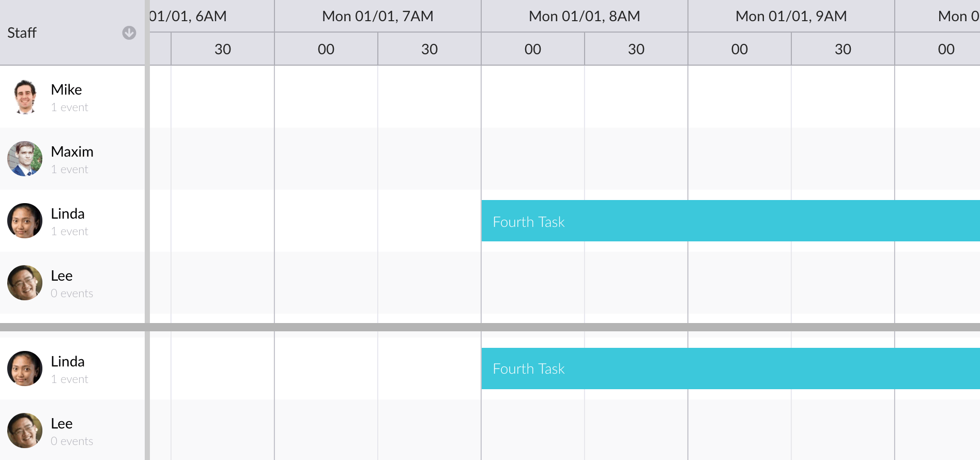Open Fourth Task event in lower grid
980x460 pixels.
pyautogui.click(x=730, y=369)
